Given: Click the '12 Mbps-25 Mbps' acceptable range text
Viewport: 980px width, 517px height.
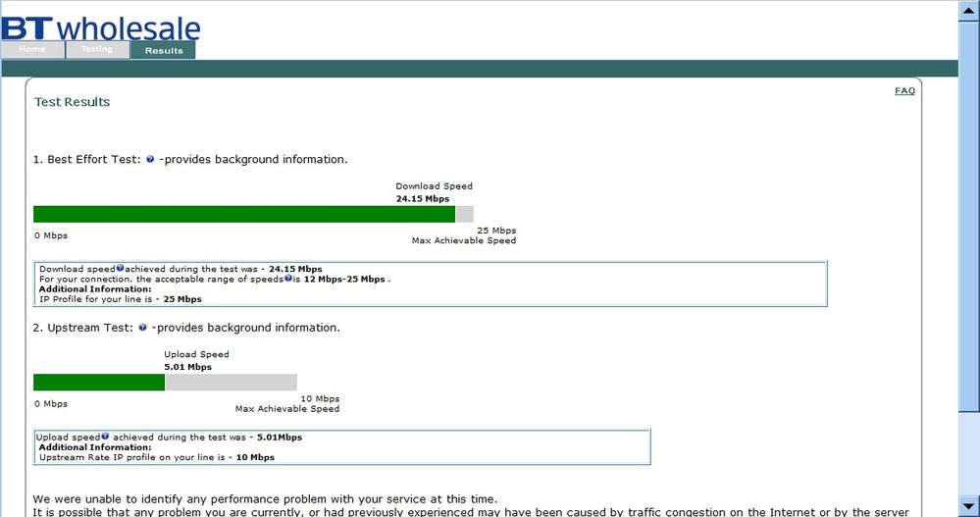Looking at the screenshot, I should pos(344,279).
